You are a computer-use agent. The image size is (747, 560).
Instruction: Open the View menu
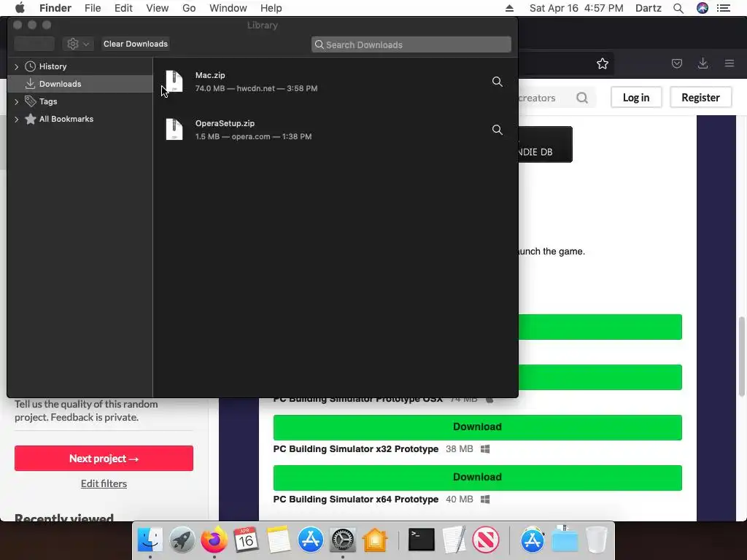158,8
